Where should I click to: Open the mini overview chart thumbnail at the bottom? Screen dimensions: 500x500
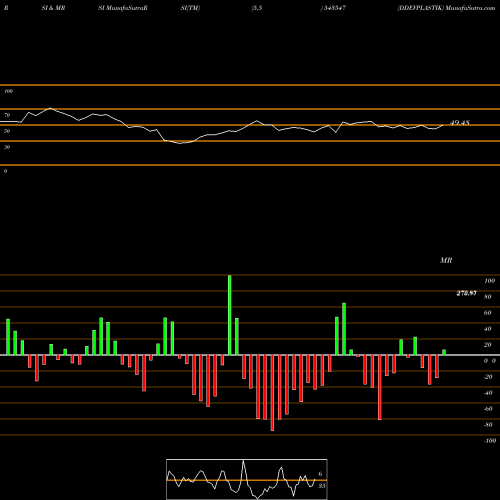coord(247,479)
